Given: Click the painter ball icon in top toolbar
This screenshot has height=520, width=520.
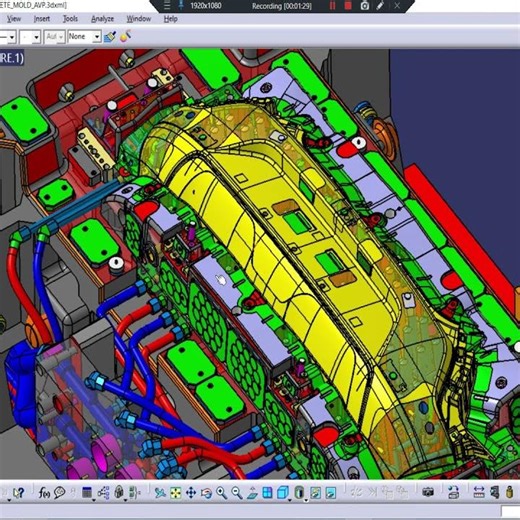Looking at the screenshot, I should click(x=125, y=36).
